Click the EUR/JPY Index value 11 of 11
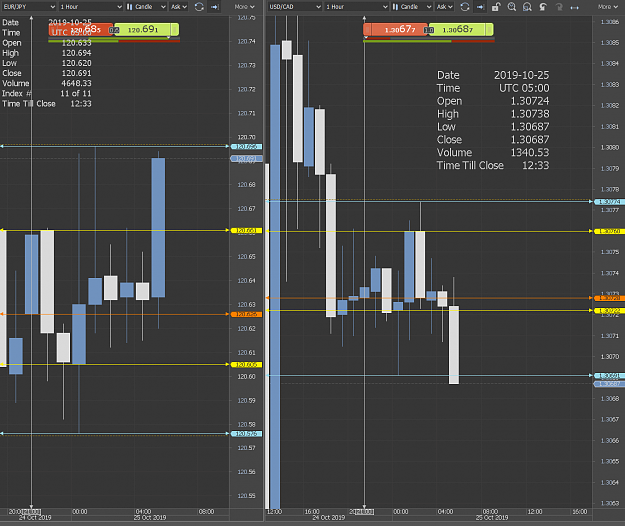Screen dimensions: 625x526 tap(76, 93)
